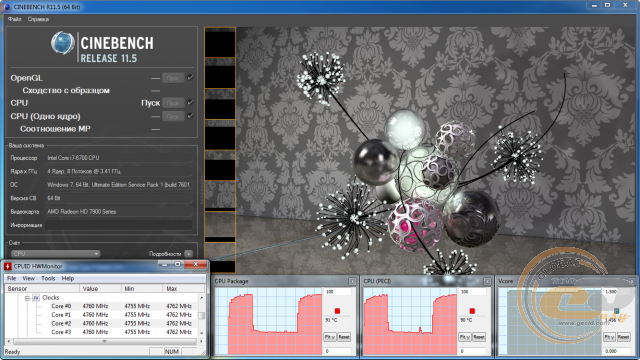Open the Fit y dropdown in CPU Package
This screenshot has width=640, height=360.
click(330, 337)
